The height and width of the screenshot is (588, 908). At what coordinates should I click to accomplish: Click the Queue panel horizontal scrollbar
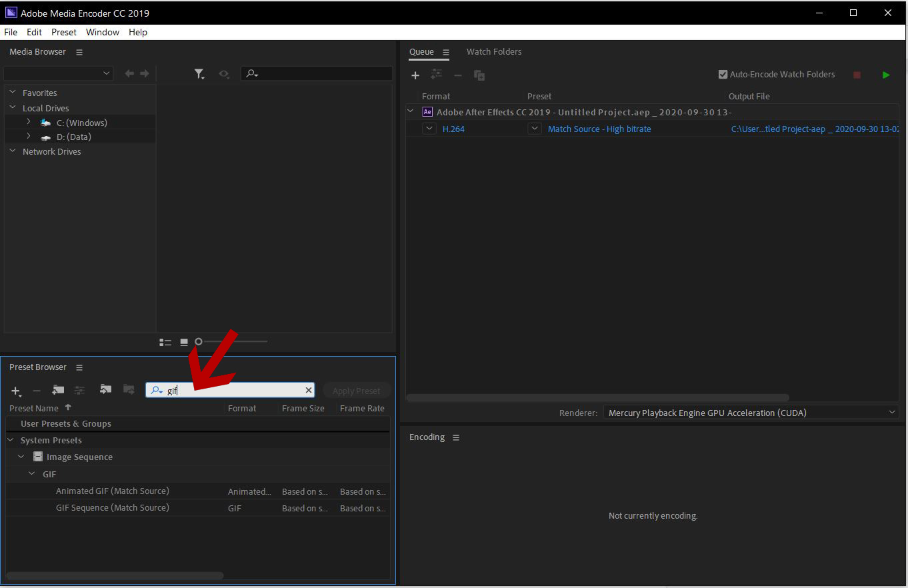[x=598, y=398]
